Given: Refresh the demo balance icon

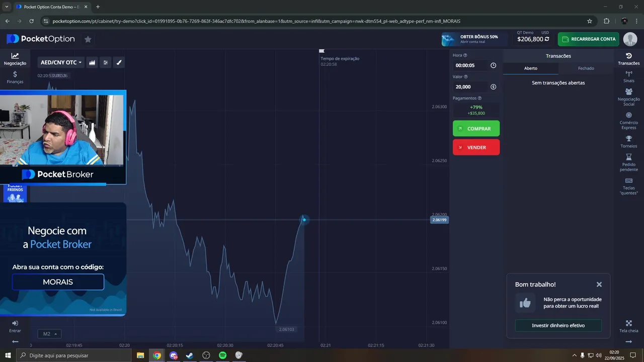Looking at the screenshot, I should click(x=547, y=39).
